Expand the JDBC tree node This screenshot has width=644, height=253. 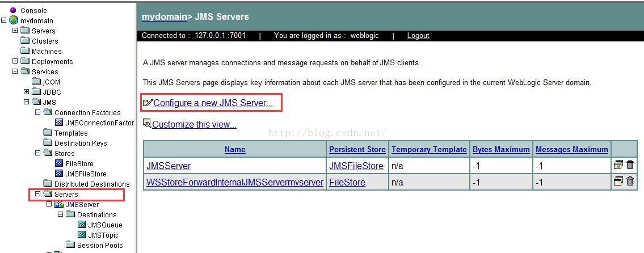pos(26,91)
